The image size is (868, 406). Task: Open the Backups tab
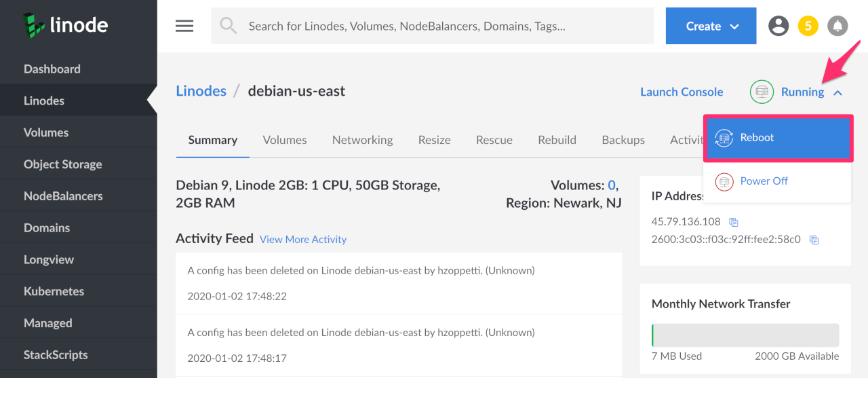click(623, 140)
